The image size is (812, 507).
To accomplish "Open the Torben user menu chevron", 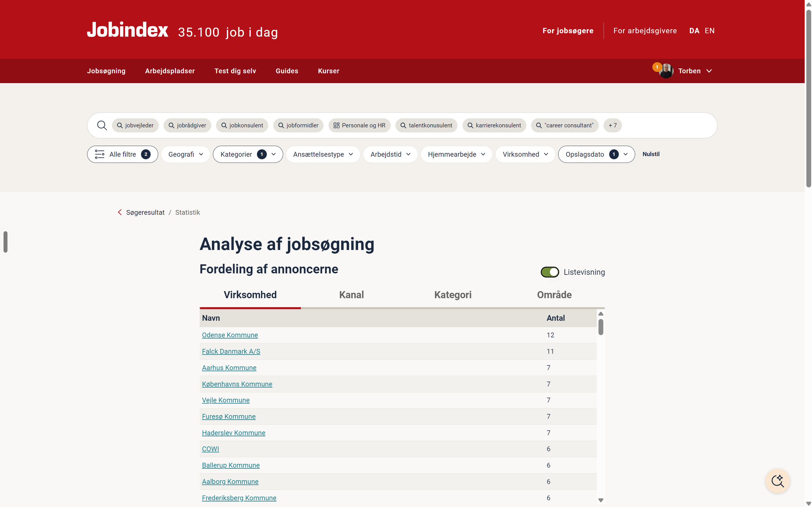I will (709, 71).
